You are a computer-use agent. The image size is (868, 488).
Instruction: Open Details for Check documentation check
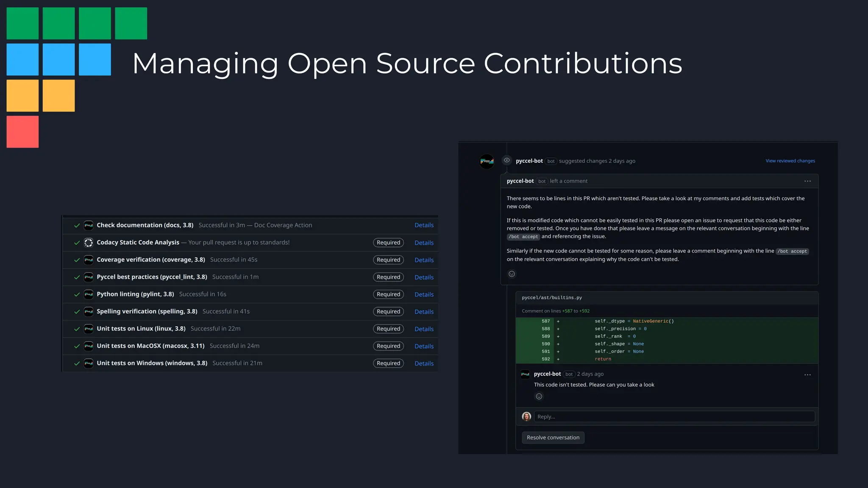click(424, 225)
